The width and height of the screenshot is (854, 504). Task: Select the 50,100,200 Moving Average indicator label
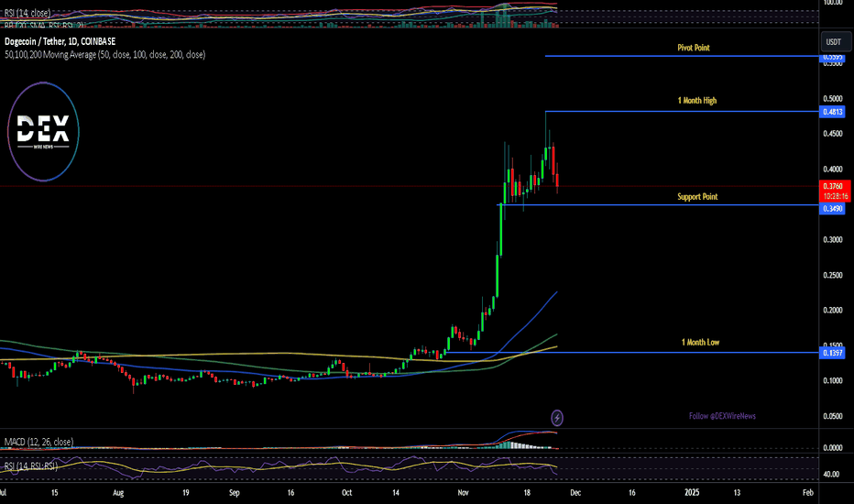point(105,54)
